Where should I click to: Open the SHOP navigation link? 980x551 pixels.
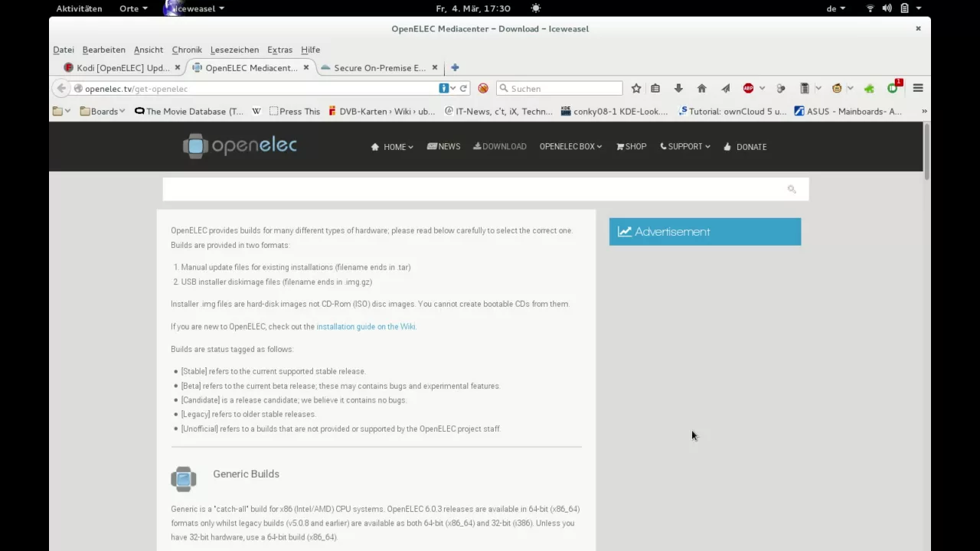click(x=631, y=146)
